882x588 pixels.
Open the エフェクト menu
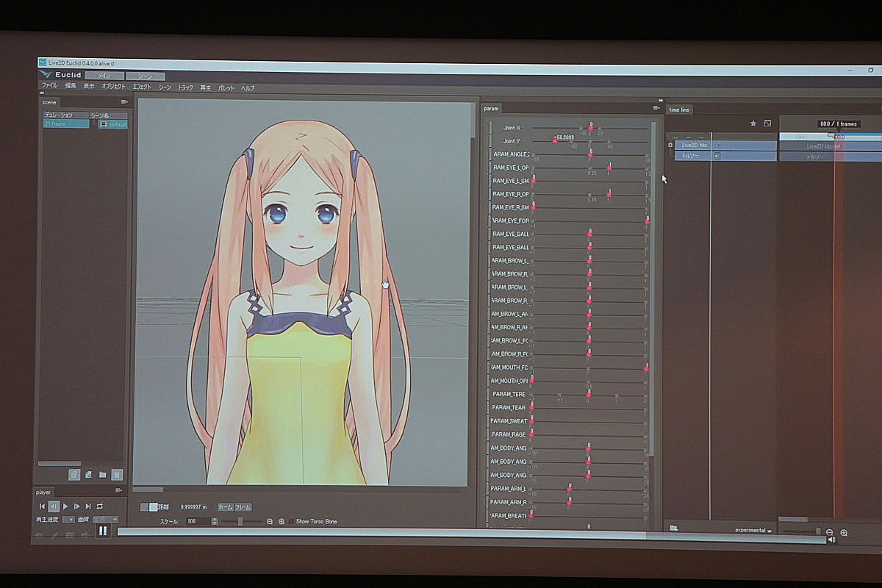pos(142,87)
